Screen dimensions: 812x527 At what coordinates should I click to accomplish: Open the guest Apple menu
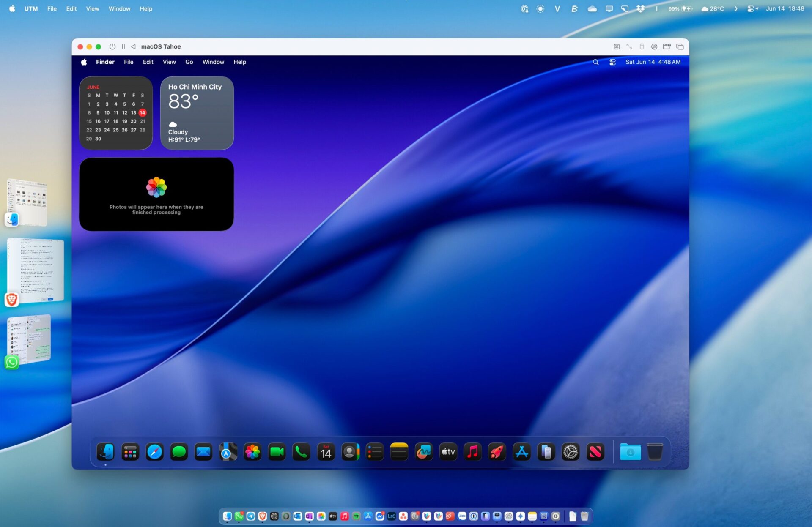click(84, 62)
